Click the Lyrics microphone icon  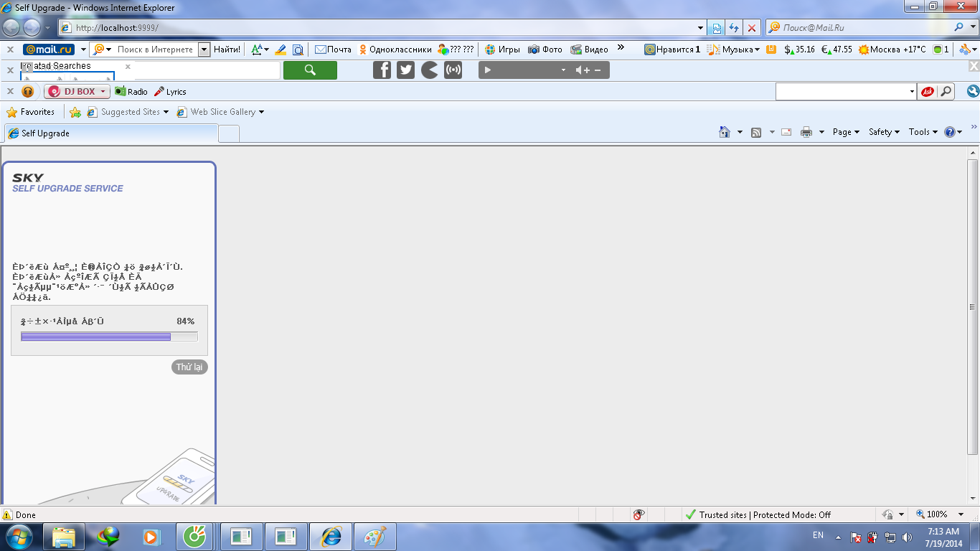tap(159, 92)
